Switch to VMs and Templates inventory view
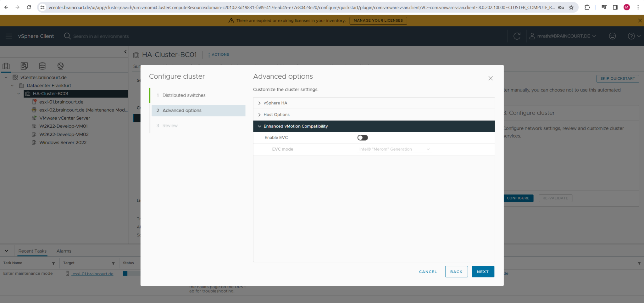Viewport: 644px width, 303px height. coord(24,66)
